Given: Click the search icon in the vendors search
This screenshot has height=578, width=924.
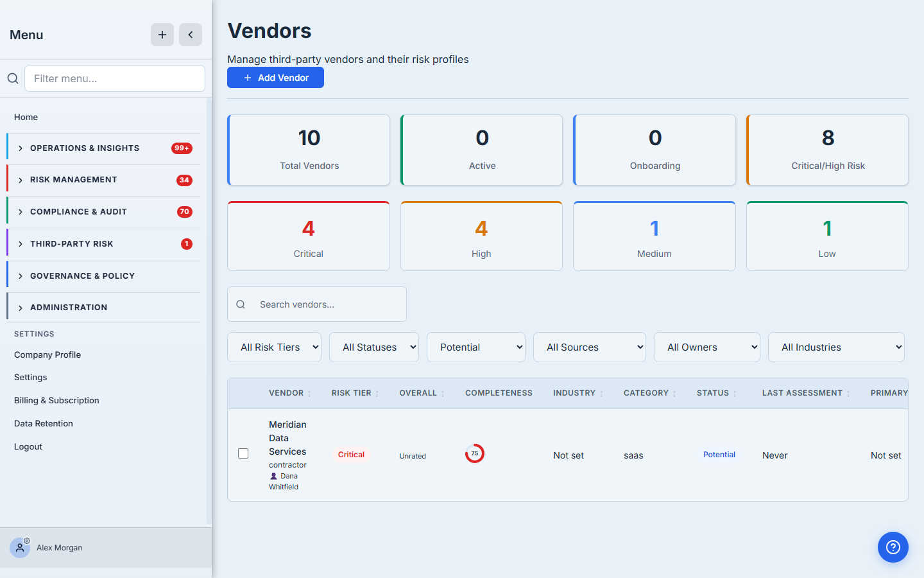Looking at the screenshot, I should (241, 304).
